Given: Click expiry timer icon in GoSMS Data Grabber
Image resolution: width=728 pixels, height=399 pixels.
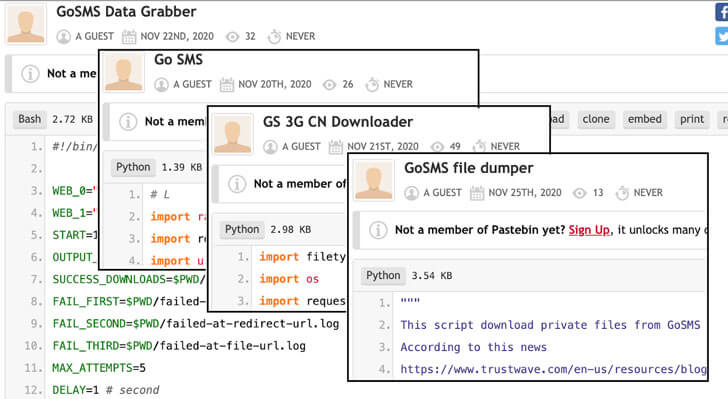Looking at the screenshot, I should (274, 36).
